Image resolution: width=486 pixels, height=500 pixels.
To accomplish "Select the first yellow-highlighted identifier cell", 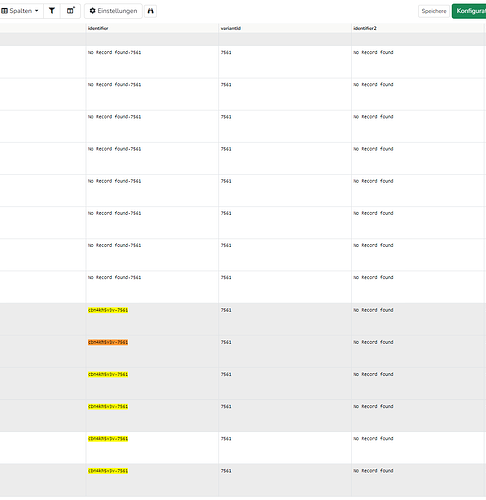I will [x=108, y=310].
